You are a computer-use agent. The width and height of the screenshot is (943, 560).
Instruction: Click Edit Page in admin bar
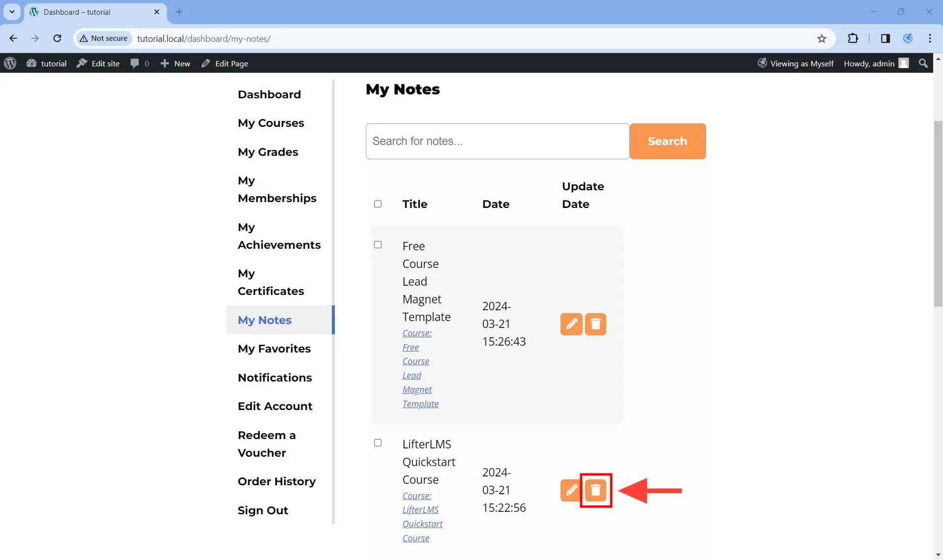point(225,63)
